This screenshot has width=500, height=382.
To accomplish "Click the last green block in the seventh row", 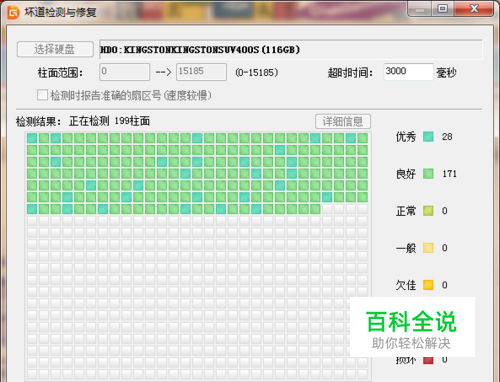I will 315,209.
